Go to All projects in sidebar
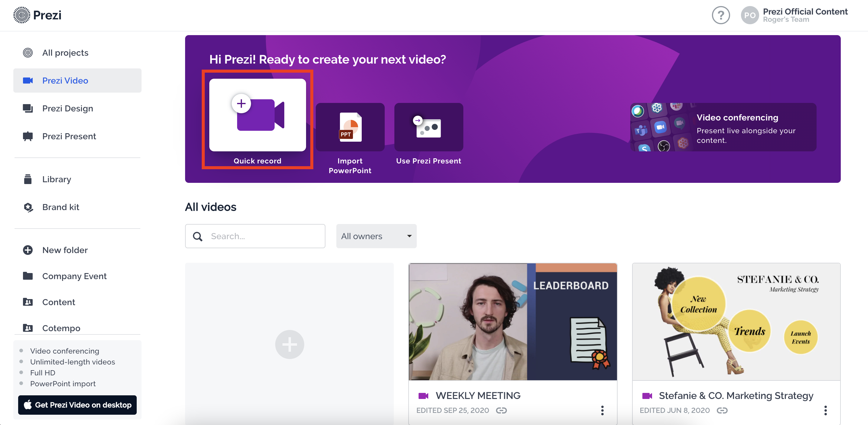Screen dimensions: 868x425 tap(65, 53)
